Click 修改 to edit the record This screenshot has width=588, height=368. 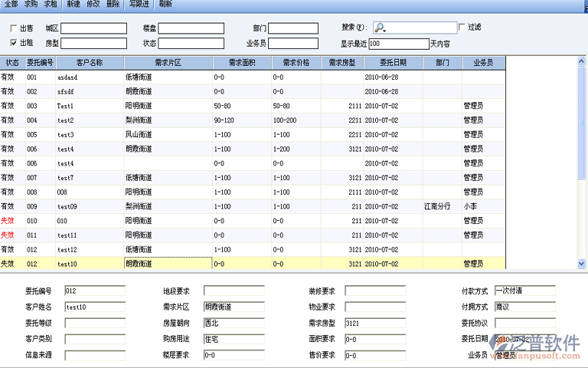pyautogui.click(x=93, y=5)
